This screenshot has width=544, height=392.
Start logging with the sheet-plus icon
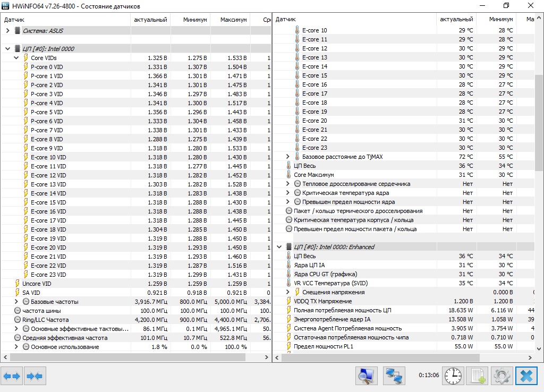[x=478, y=376]
